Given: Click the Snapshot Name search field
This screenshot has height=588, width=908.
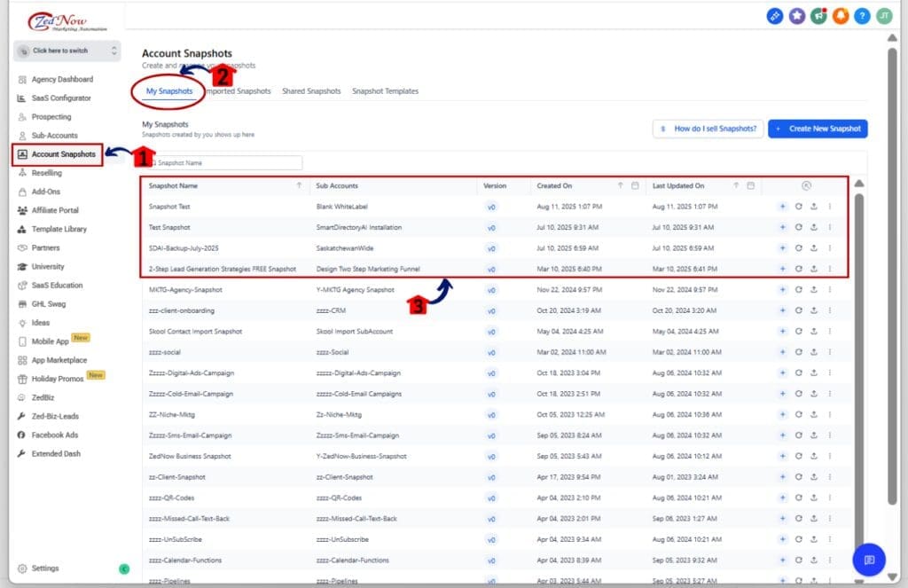Looking at the screenshot, I should [x=226, y=162].
